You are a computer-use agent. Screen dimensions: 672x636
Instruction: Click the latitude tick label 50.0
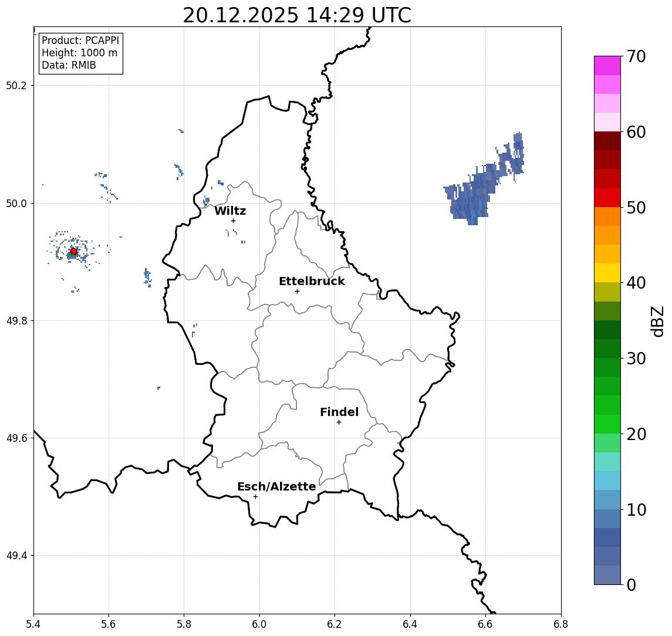(x=16, y=203)
